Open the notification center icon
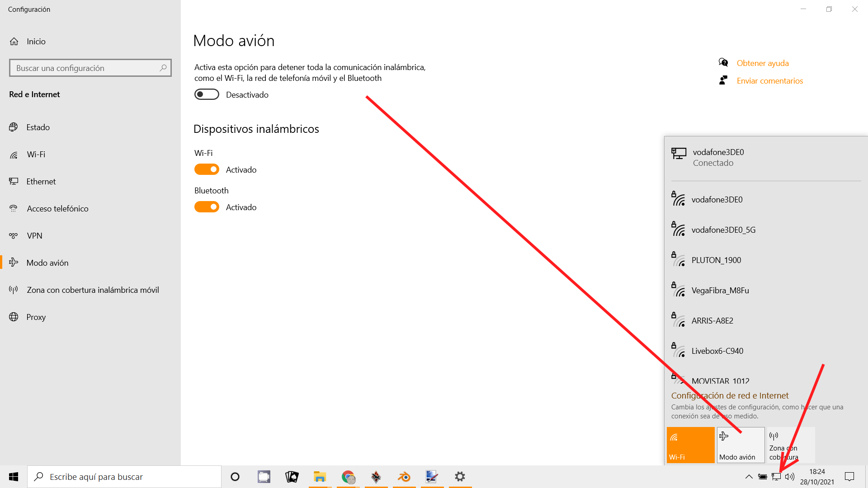This screenshot has width=868, height=488. (849, 477)
